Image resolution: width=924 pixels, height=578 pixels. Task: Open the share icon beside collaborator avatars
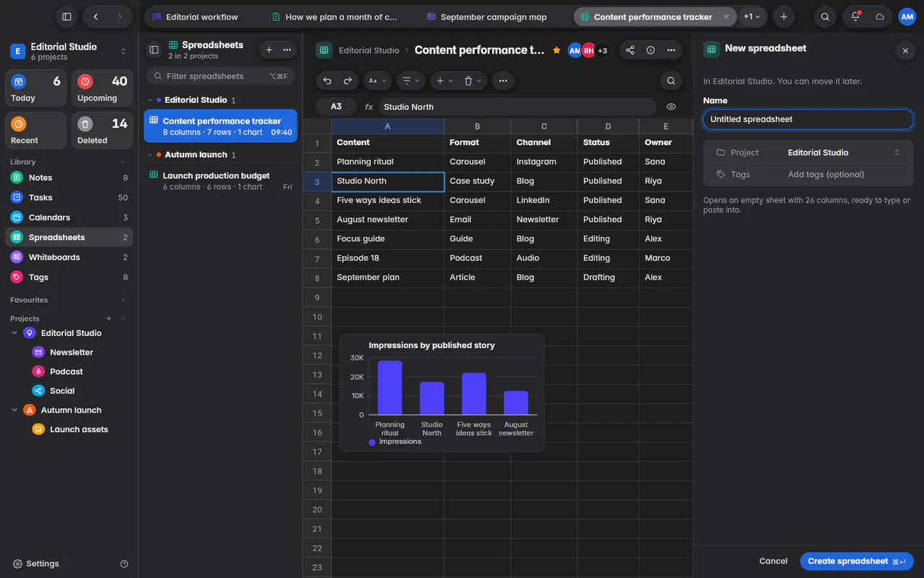click(630, 50)
